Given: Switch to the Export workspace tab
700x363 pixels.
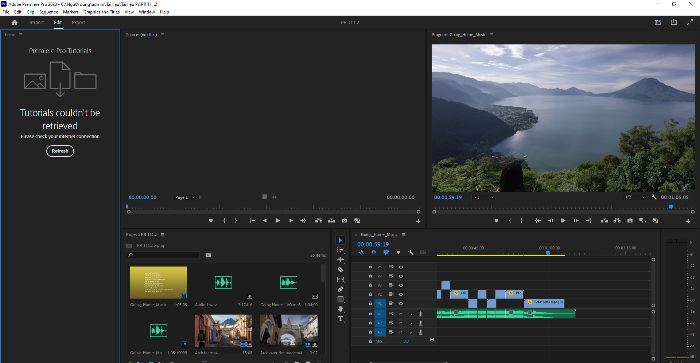Looking at the screenshot, I should point(78,22).
